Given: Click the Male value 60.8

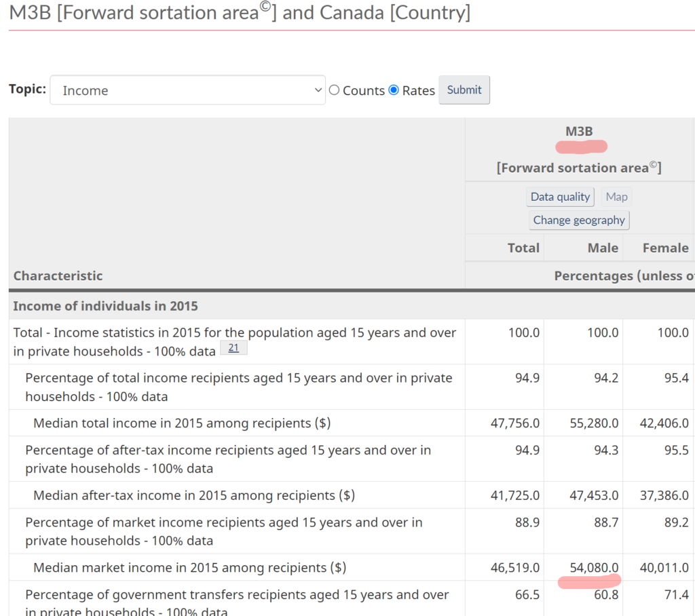Looking at the screenshot, I should [606, 595].
